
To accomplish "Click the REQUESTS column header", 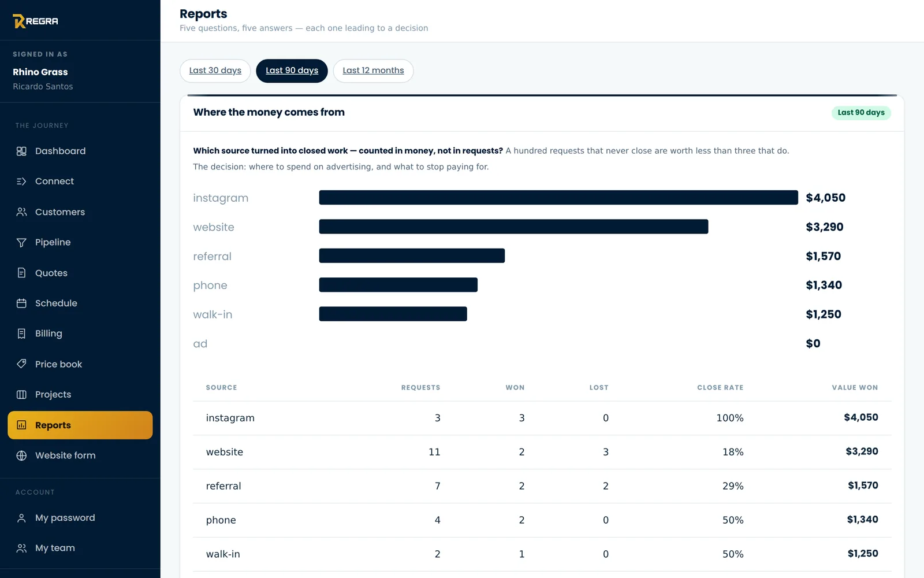I will point(420,388).
